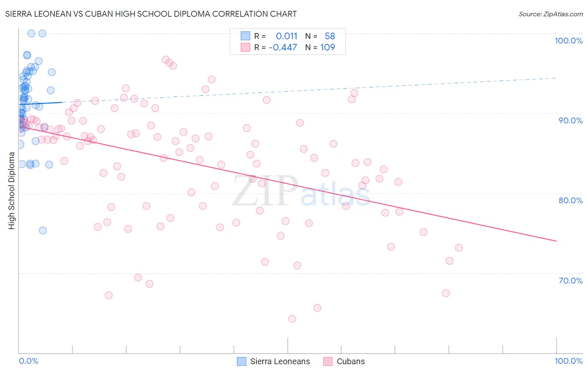The width and height of the screenshot is (588, 373).
Task: Click the 80.0% y-axis label
Action: [570, 200]
